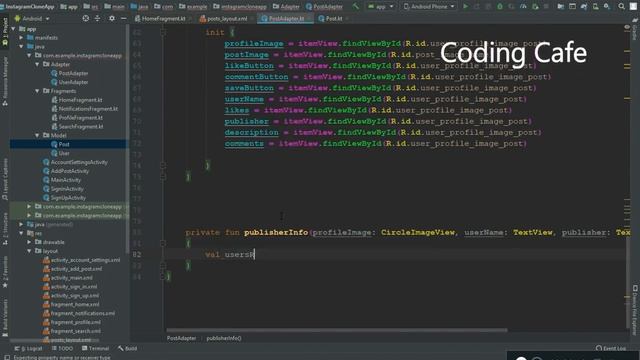
Task: Open the SDK Manager icon in toolbar
Action: [x=607, y=6]
